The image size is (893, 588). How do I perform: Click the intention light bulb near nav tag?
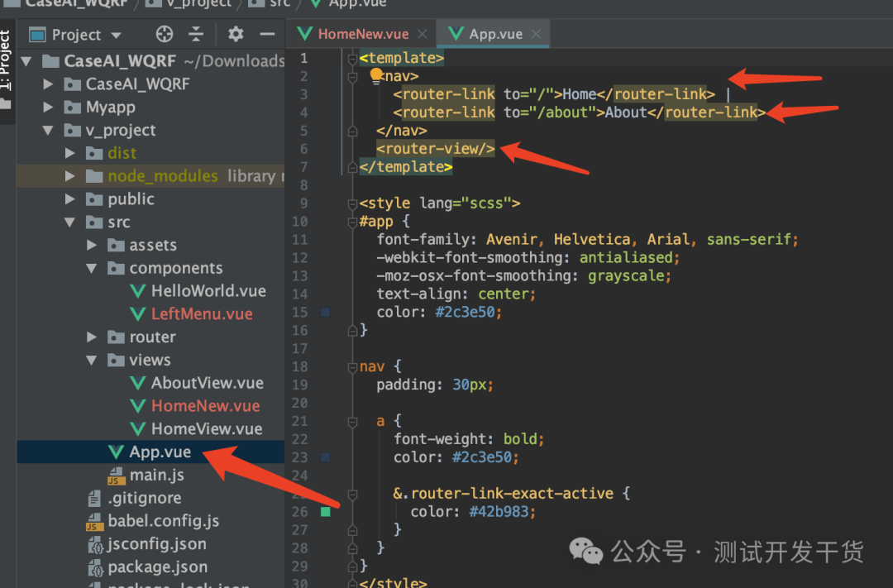click(x=376, y=76)
